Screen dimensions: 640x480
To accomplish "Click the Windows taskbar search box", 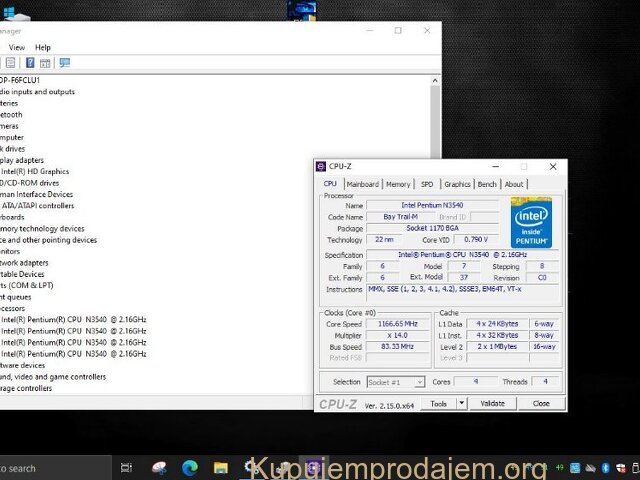I will click(40, 467).
